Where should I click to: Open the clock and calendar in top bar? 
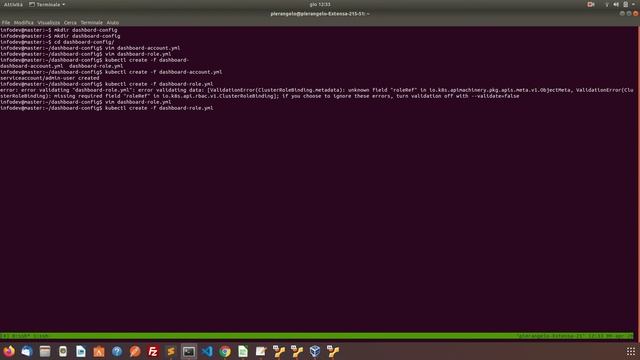coord(320,4)
